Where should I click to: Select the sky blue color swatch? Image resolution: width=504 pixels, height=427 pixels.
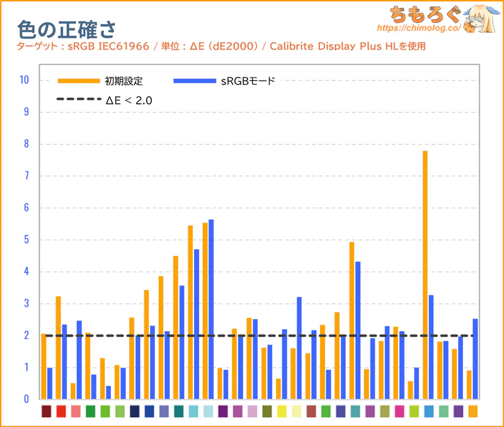(x=428, y=411)
